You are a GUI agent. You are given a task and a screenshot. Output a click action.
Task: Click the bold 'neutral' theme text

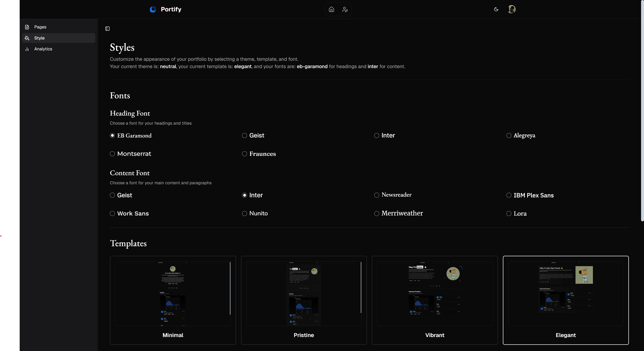pyautogui.click(x=168, y=66)
